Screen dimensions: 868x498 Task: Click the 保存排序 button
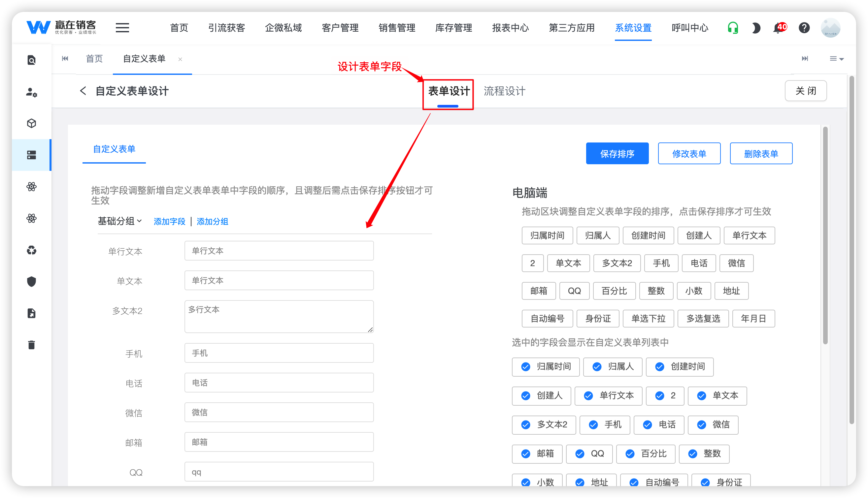point(617,154)
